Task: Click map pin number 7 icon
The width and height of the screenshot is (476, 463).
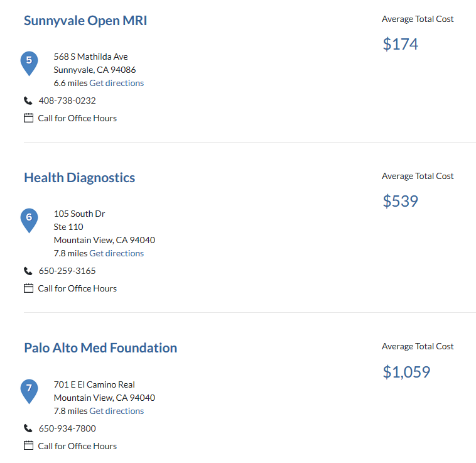Action: pos(29,391)
